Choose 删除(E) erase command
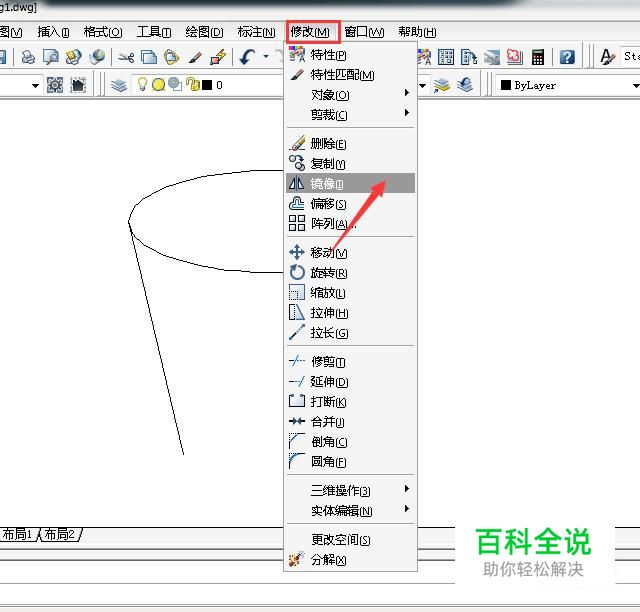Screen dimensions: 640x612 (x=351, y=144)
